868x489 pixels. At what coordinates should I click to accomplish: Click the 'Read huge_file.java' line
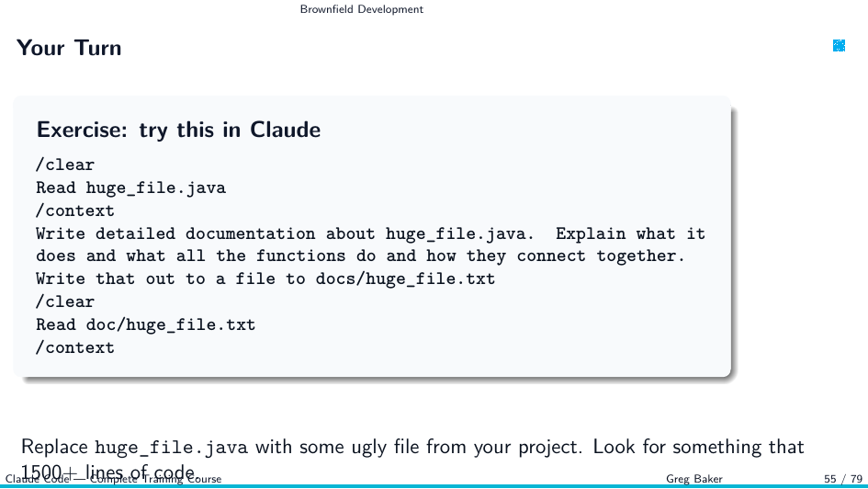click(130, 188)
